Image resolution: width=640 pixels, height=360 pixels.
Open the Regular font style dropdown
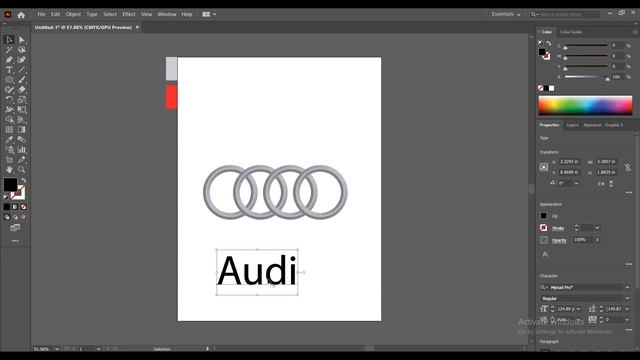(627, 298)
